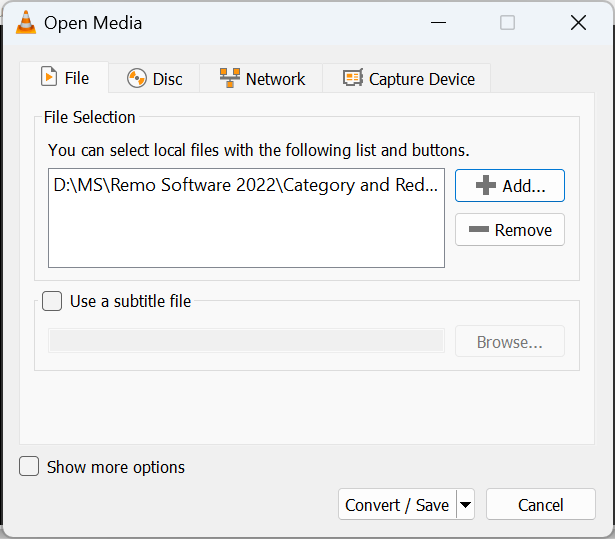Click the Convert / Save button

point(397,504)
